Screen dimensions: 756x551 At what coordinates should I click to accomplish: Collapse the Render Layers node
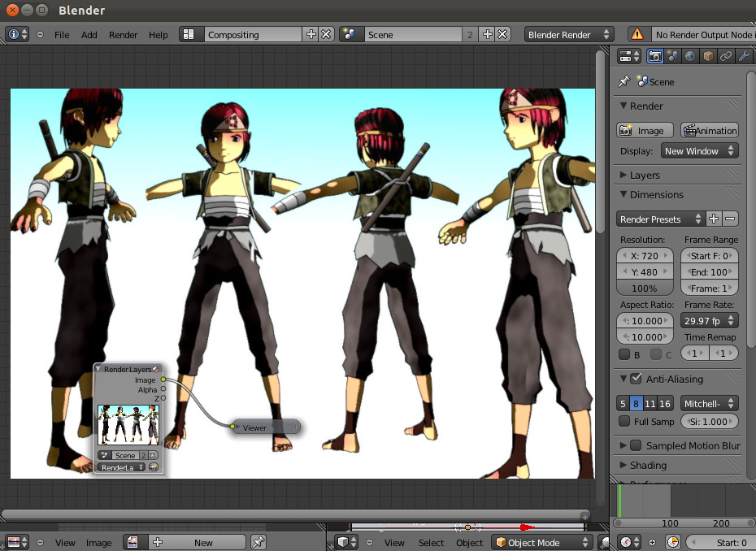[x=98, y=369]
